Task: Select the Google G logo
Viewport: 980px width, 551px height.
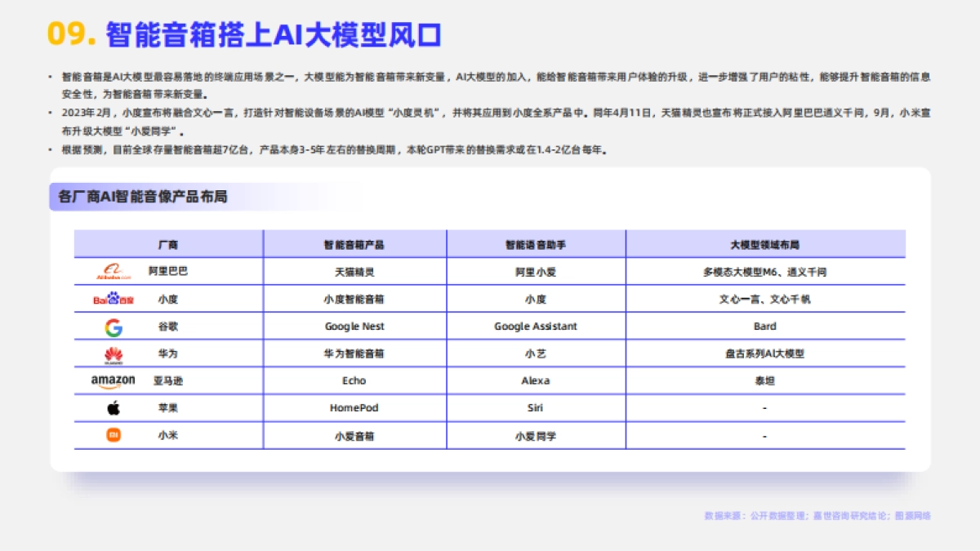Action: 112,326
